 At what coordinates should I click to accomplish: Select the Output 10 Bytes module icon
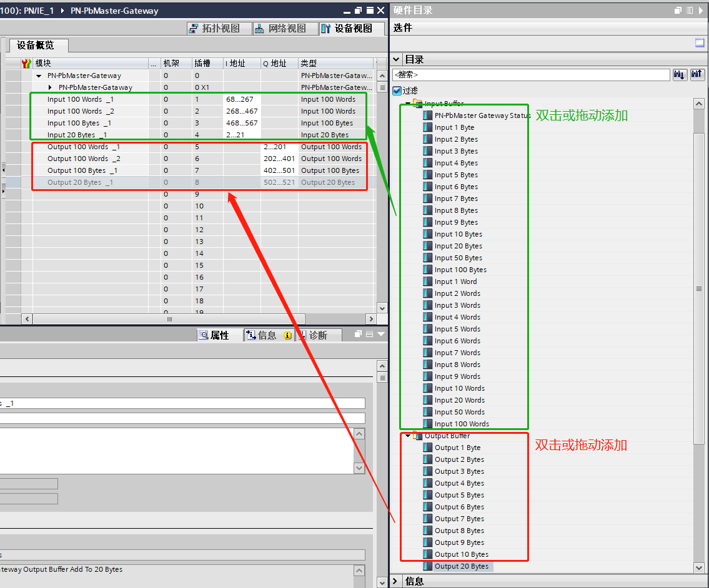coord(428,554)
